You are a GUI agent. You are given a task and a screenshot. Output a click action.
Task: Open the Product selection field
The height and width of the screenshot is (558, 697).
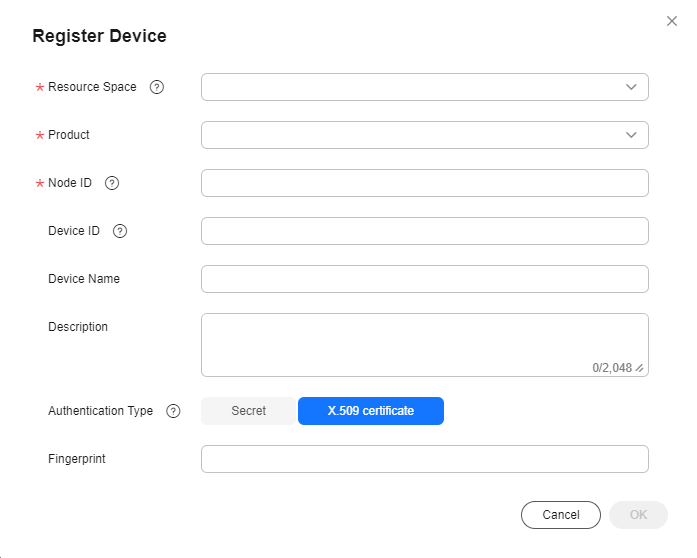coord(425,135)
